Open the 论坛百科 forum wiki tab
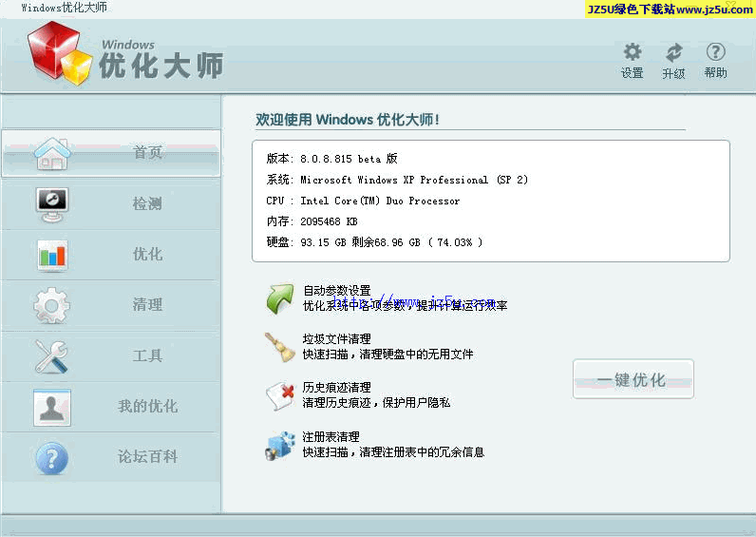 (111, 457)
